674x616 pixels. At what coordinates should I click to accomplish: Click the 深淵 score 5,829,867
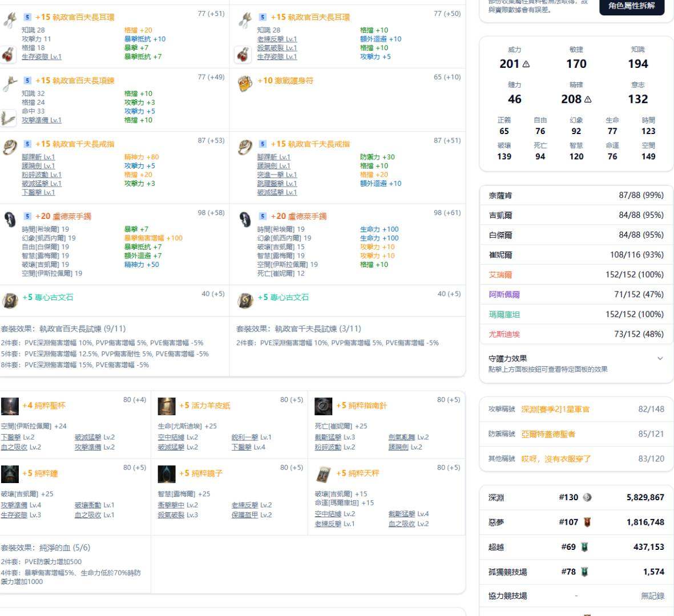point(645,497)
